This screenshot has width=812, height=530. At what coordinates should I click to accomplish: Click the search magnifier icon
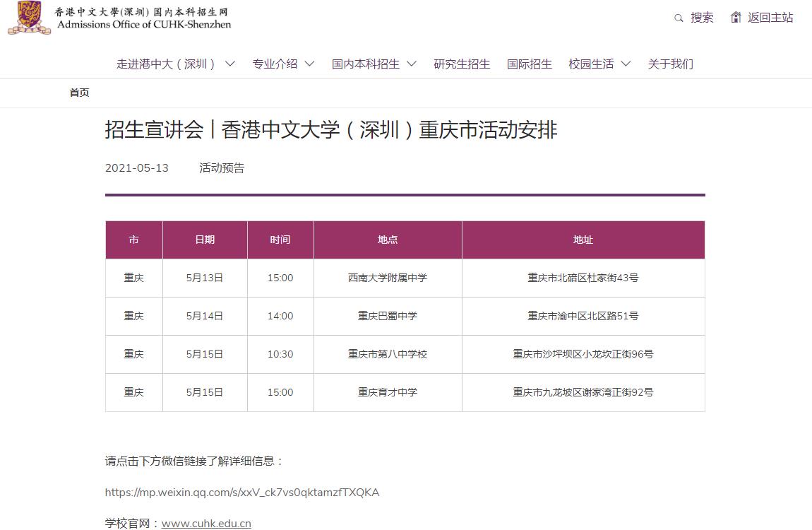pos(679,18)
